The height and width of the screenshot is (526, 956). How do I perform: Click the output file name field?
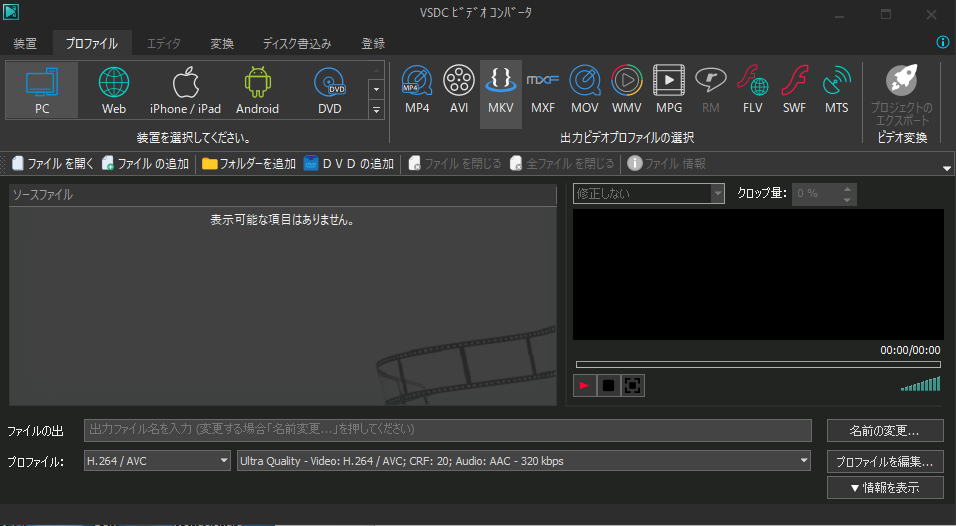[x=448, y=430]
